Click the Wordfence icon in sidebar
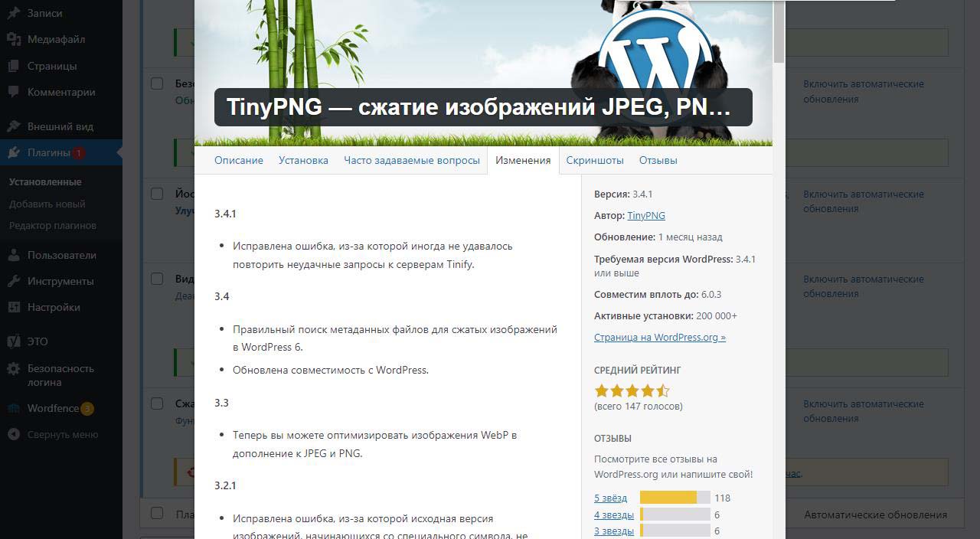980x539 pixels. [14, 409]
